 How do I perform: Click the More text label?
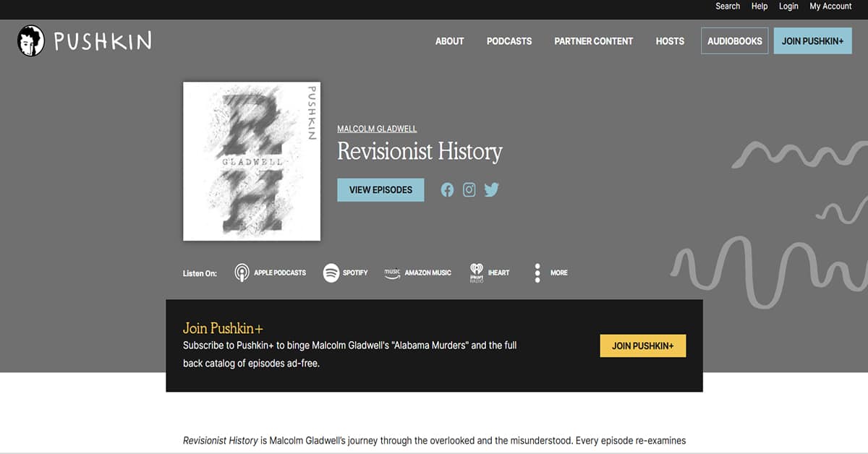click(x=559, y=273)
